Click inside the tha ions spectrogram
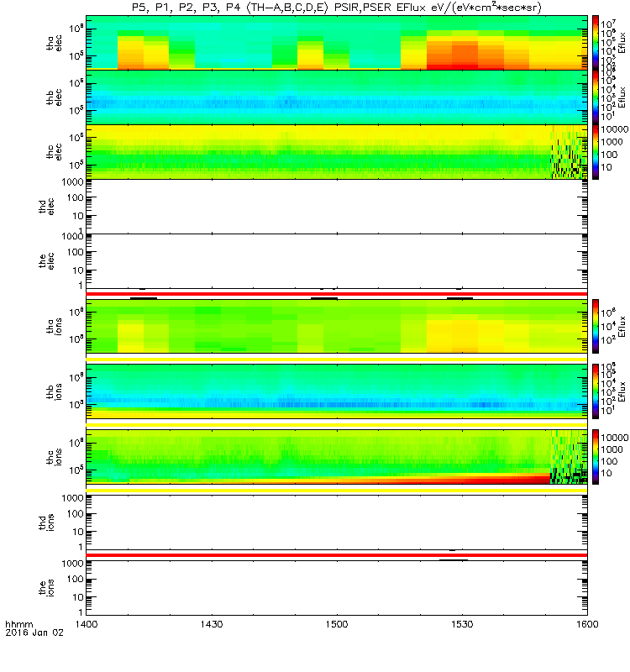The height and width of the screenshot is (672, 630). point(337,326)
